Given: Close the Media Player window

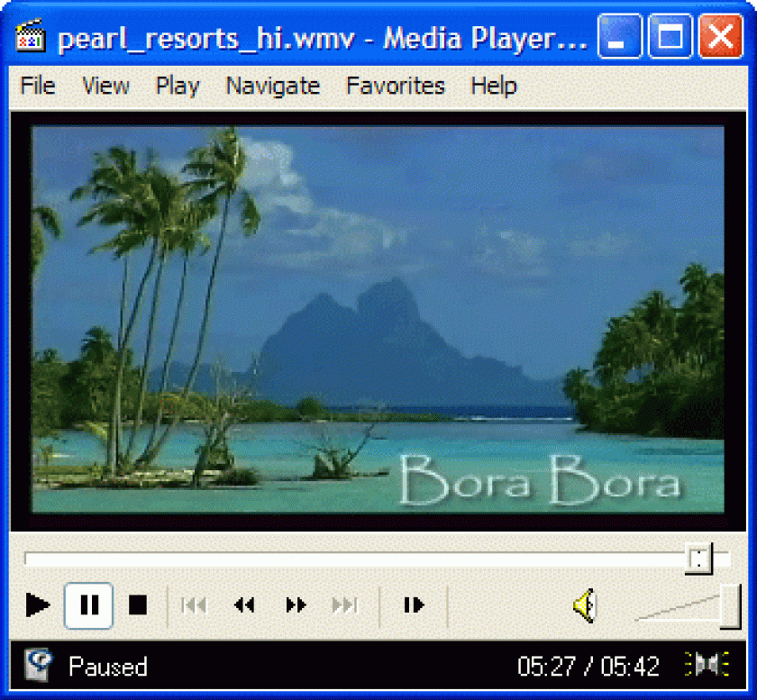Looking at the screenshot, I should (721, 36).
